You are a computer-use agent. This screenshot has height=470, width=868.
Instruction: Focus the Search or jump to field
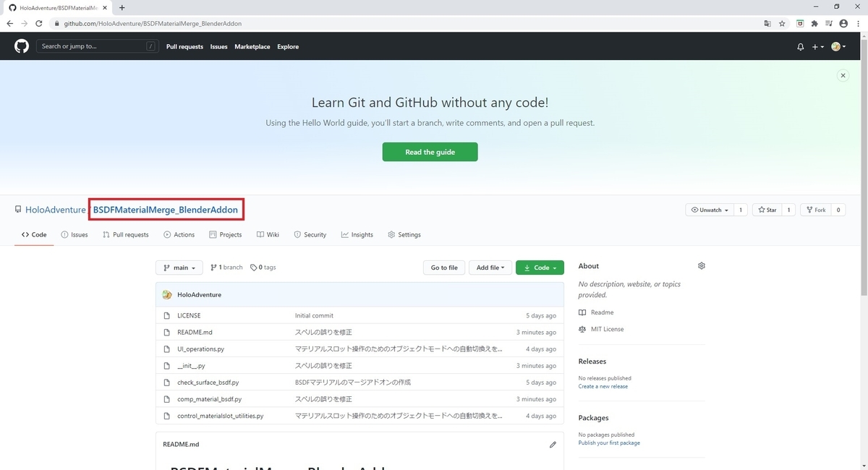[x=98, y=46]
